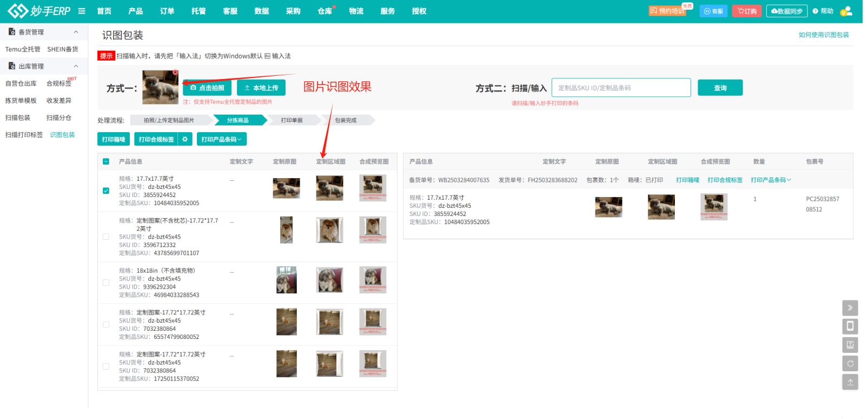
Task: Open 采购 top menu
Action: pyautogui.click(x=293, y=11)
